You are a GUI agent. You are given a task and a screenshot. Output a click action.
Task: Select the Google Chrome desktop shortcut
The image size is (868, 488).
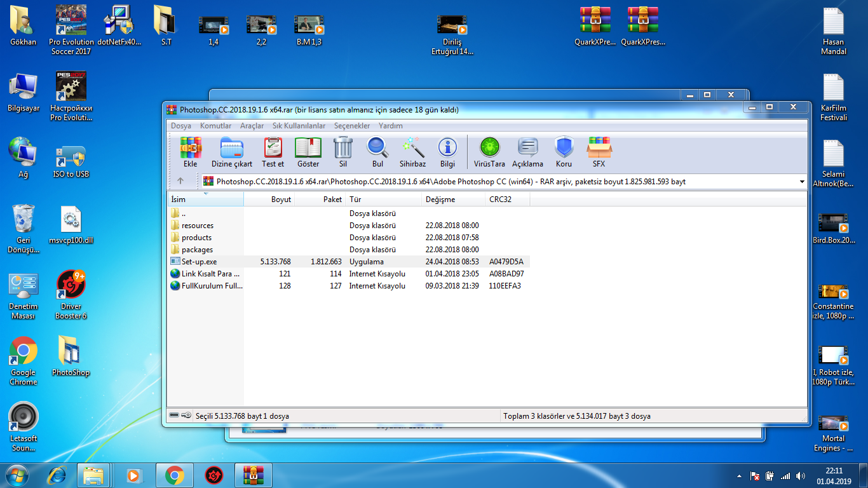pos(24,361)
